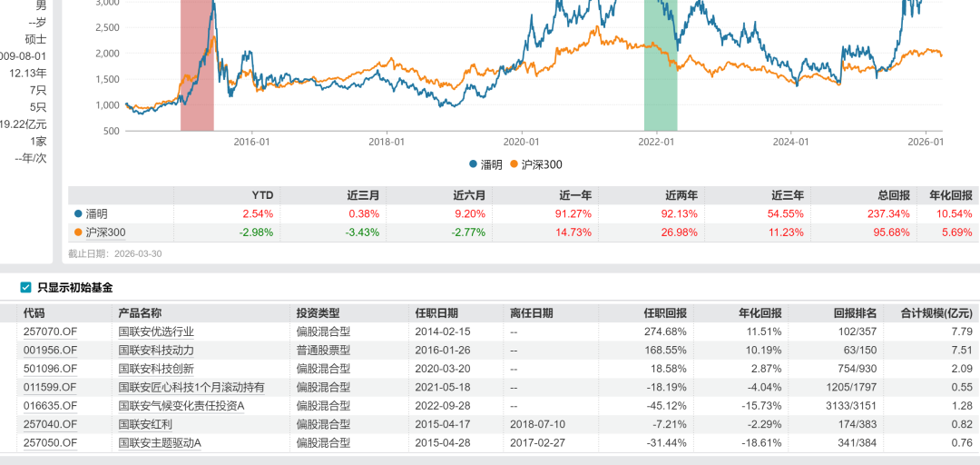Screen dimensions: 980x465
Task: Open 国联安匠心科技1个月滚动持有 fund link
Action: pyautogui.click(x=191, y=387)
